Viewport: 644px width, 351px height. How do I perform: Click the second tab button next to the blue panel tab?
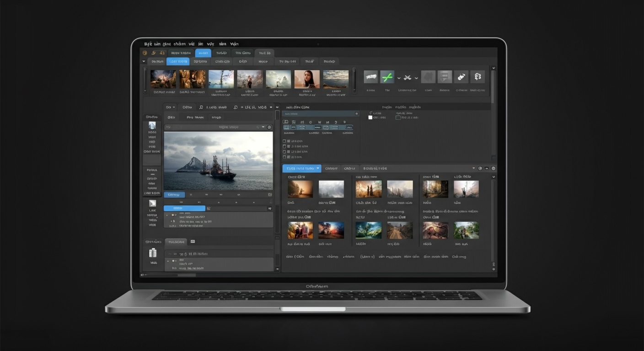pos(331,168)
